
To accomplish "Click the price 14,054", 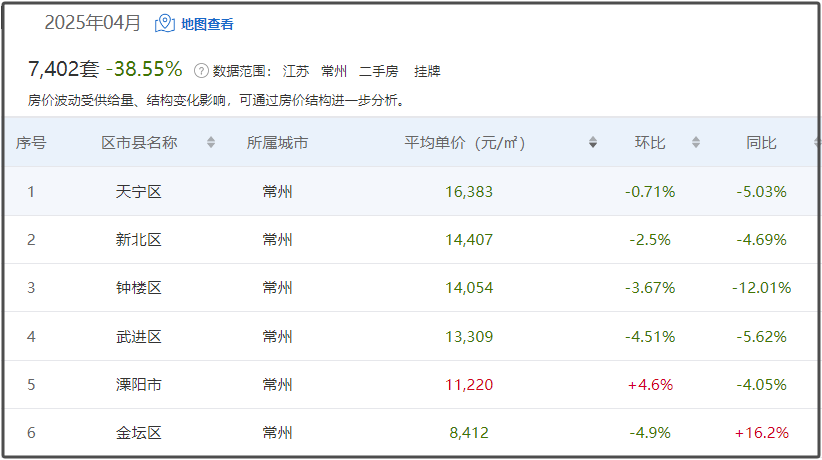I will point(469,288).
